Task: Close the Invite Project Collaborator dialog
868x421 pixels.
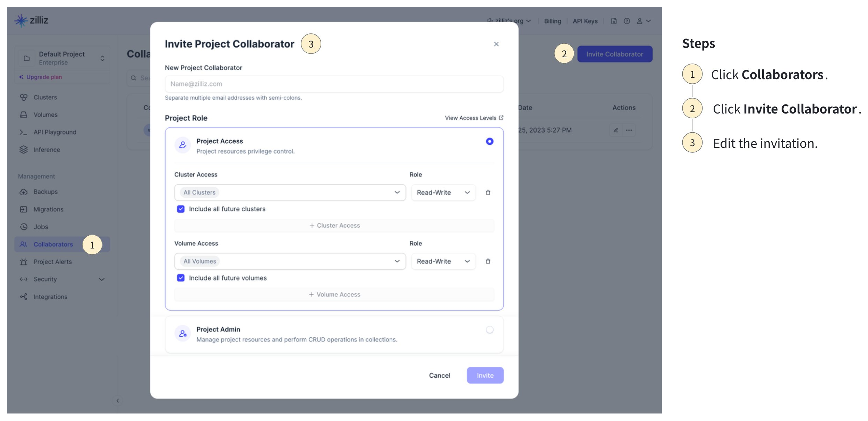Action: 496,44
